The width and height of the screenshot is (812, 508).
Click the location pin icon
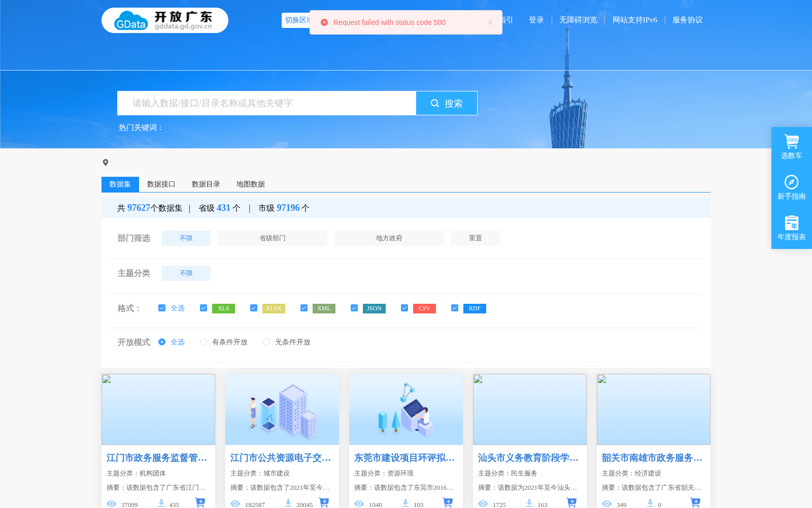[106, 163]
